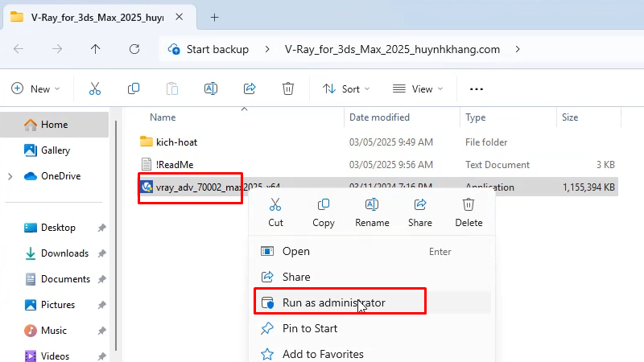The width and height of the screenshot is (644, 362).
Task: Sort by Date modified column header
Action: click(x=379, y=117)
